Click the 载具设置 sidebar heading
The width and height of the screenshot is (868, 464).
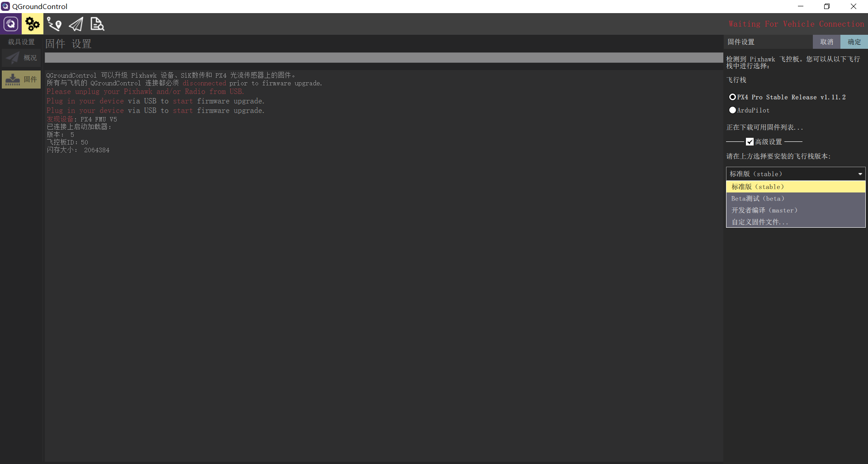pyautogui.click(x=21, y=42)
